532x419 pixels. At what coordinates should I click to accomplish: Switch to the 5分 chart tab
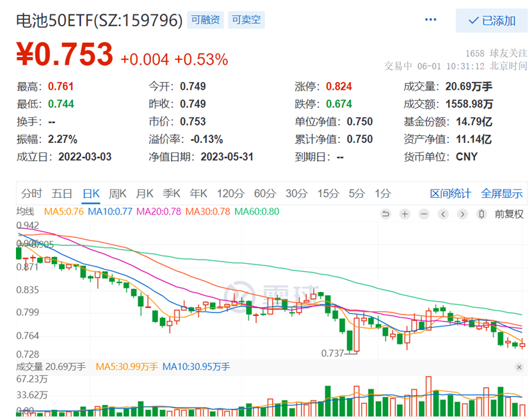[x=357, y=193]
